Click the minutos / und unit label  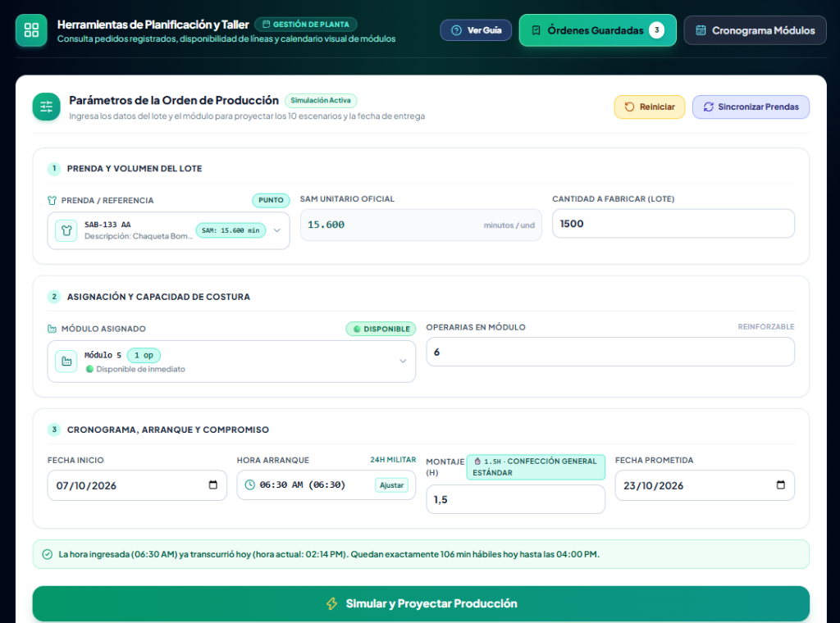[509, 225]
